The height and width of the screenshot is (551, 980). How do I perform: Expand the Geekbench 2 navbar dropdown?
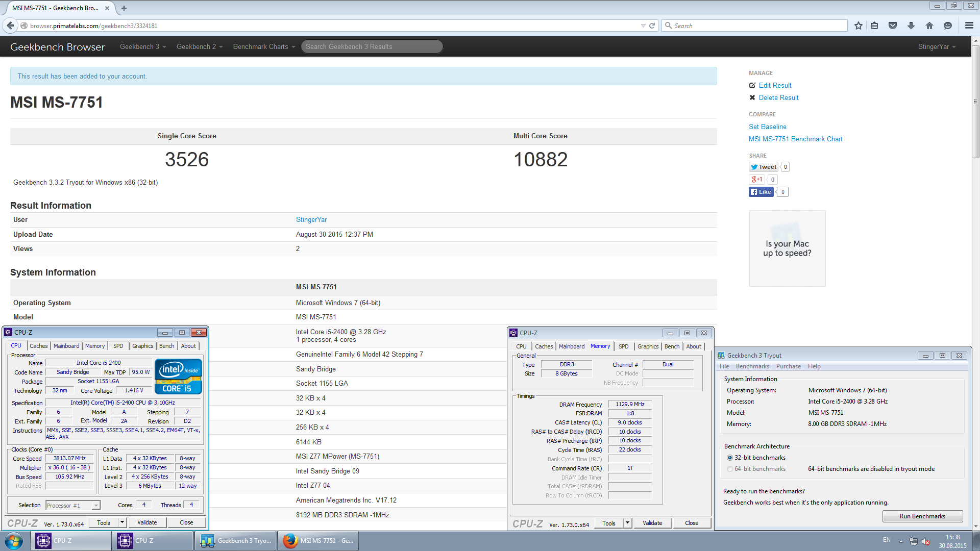tap(200, 46)
